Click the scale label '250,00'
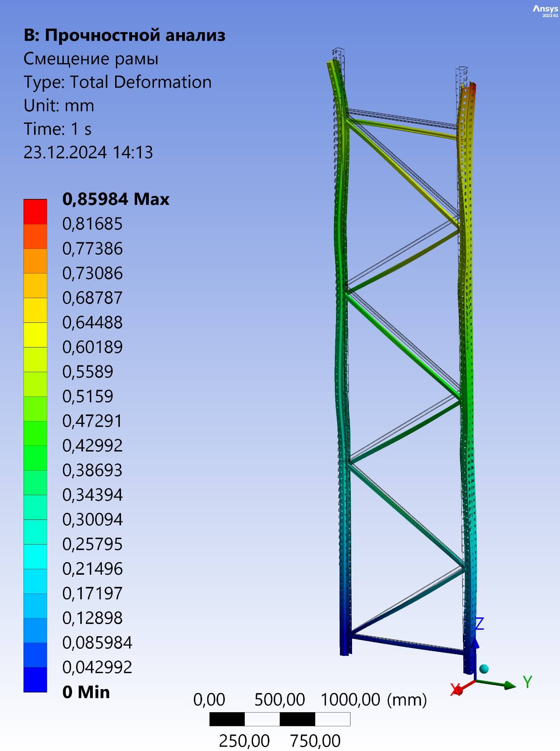This screenshot has width=560, height=751. tap(244, 741)
